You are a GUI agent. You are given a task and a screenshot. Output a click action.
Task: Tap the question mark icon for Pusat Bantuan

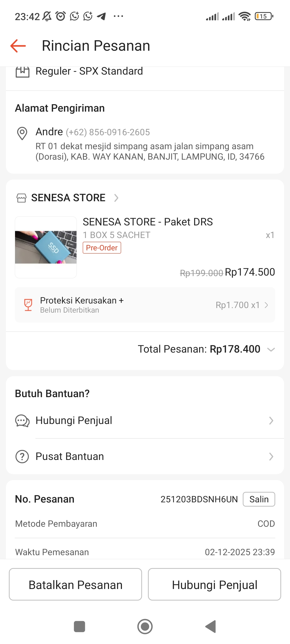tap(22, 456)
